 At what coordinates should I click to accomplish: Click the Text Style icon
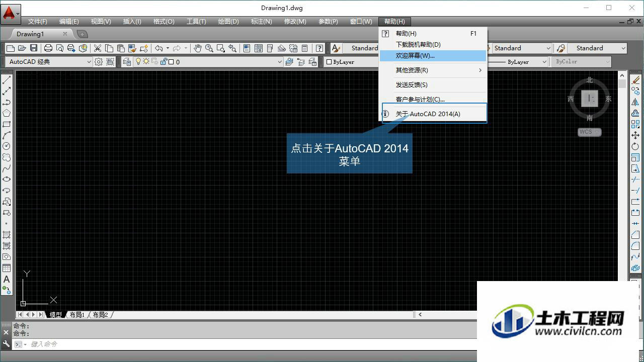(336, 48)
